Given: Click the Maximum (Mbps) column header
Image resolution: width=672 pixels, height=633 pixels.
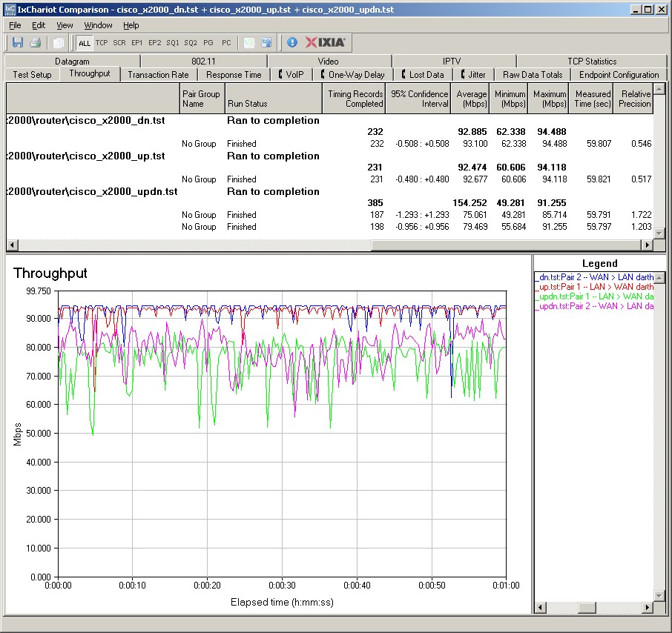Looking at the screenshot, I should point(548,99).
